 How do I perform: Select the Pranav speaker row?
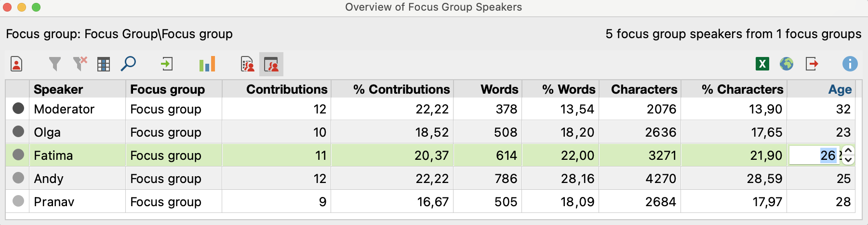[430, 201]
